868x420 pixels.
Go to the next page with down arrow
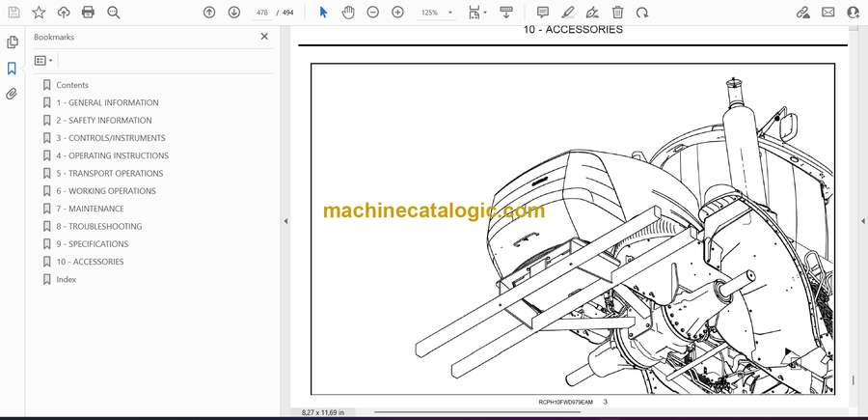(x=234, y=13)
